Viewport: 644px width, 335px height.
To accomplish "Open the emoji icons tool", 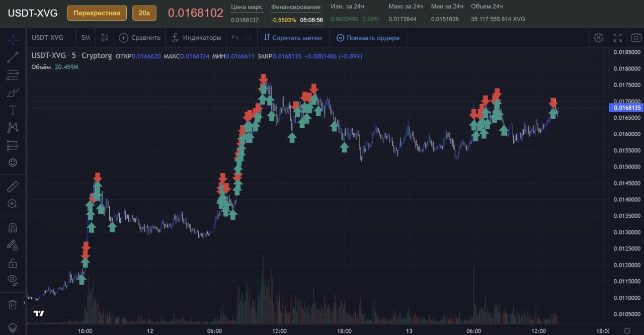I will pyautogui.click(x=13, y=162).
